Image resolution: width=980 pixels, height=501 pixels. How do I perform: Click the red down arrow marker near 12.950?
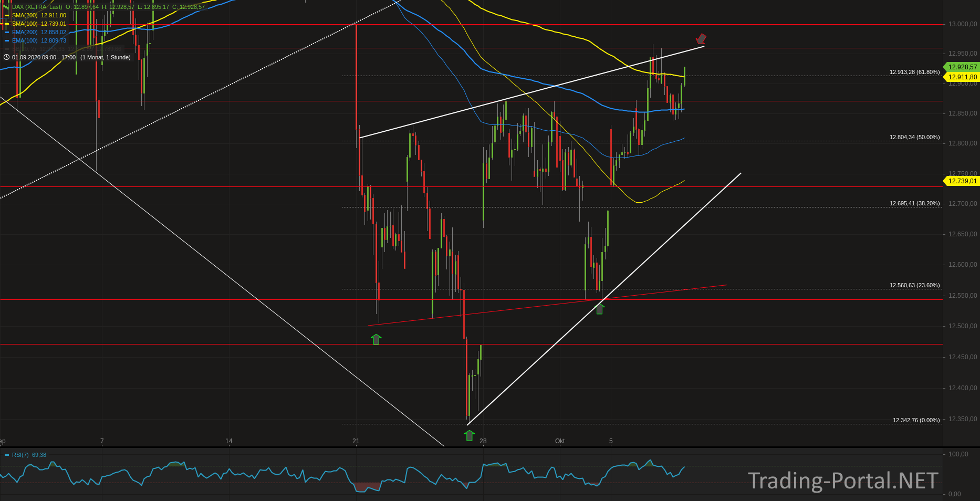click(x=701, y=39)
